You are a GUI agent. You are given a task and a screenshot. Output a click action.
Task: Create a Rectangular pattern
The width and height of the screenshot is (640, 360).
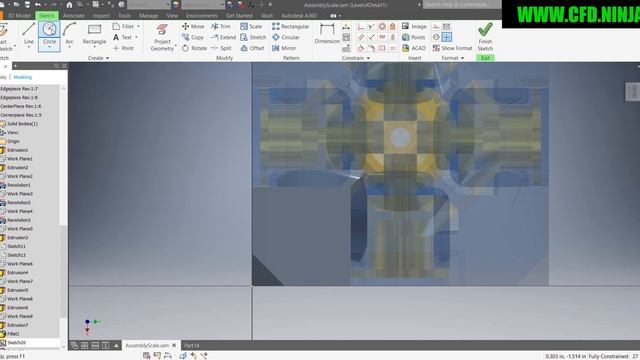pos(291,26)
